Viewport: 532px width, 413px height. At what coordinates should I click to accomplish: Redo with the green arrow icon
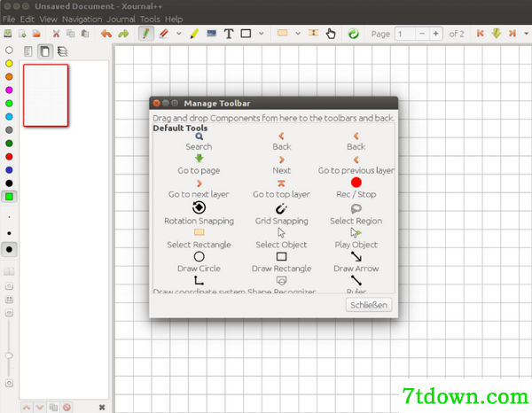(x=123, y=34)
